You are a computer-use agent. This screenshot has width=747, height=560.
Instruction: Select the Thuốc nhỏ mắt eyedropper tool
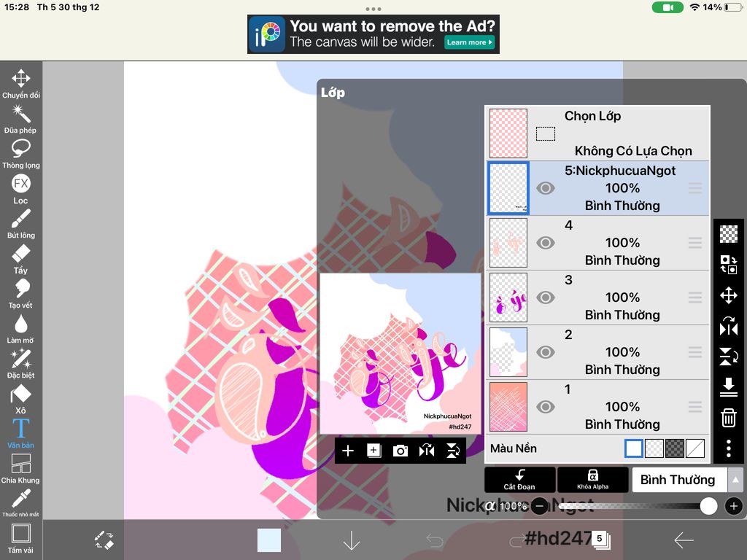point(20,503)
